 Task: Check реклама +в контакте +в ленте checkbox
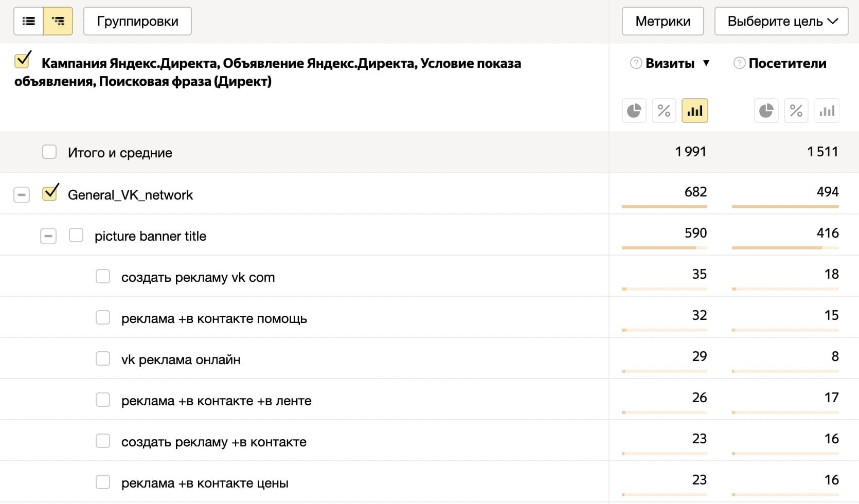click(103, 400)
